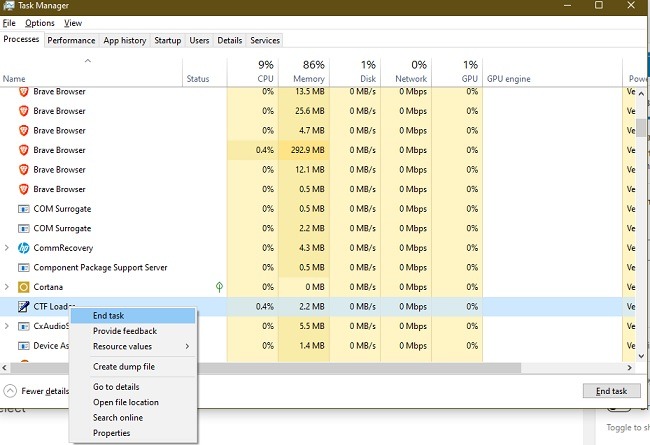Click the Brave icon in the 12.1 MB row
650x445 pixels.
[24, 169]
